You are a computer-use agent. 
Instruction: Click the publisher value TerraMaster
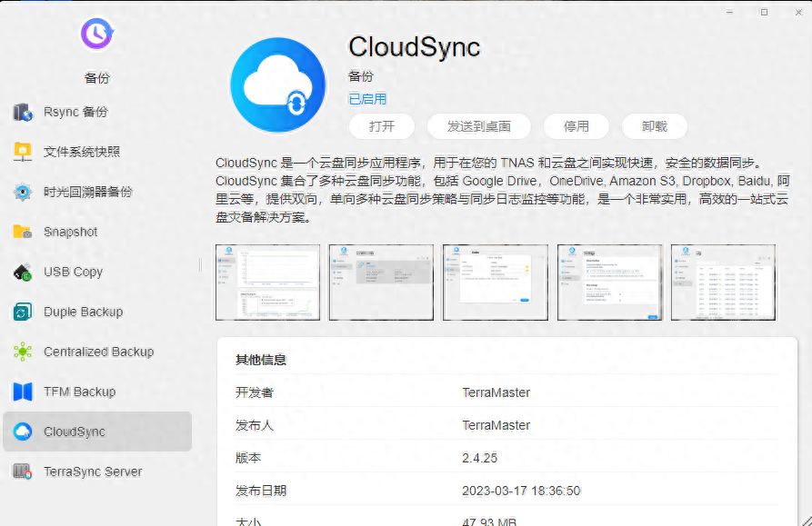[496, 425]
